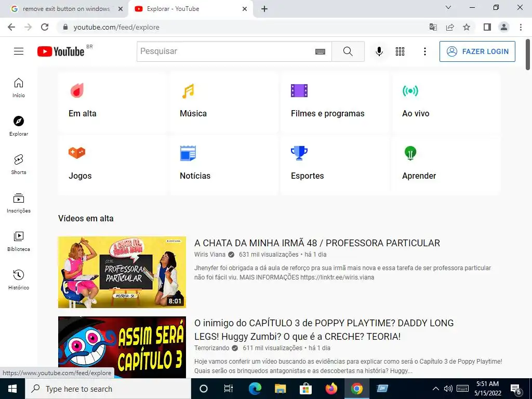This screenshot has height=399, width=532.
Task: Open the Música category card
Action: [223, 102]
